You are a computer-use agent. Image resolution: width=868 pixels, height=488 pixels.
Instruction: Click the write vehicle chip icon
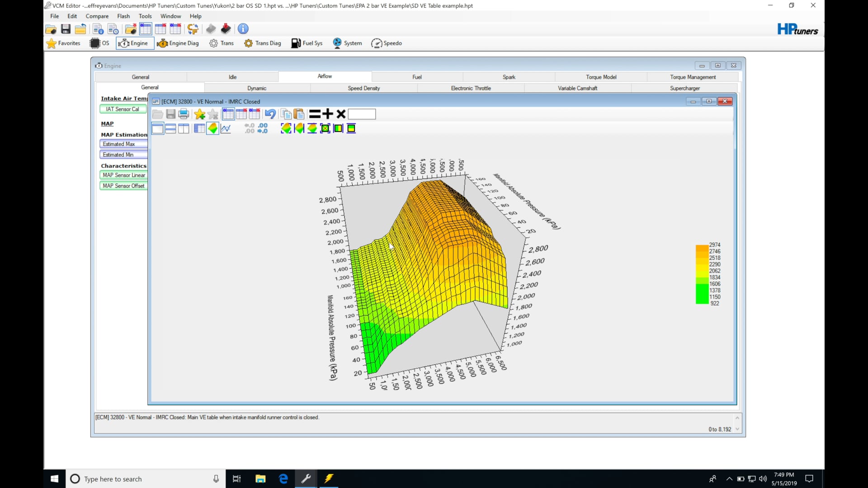coord(226,29)
